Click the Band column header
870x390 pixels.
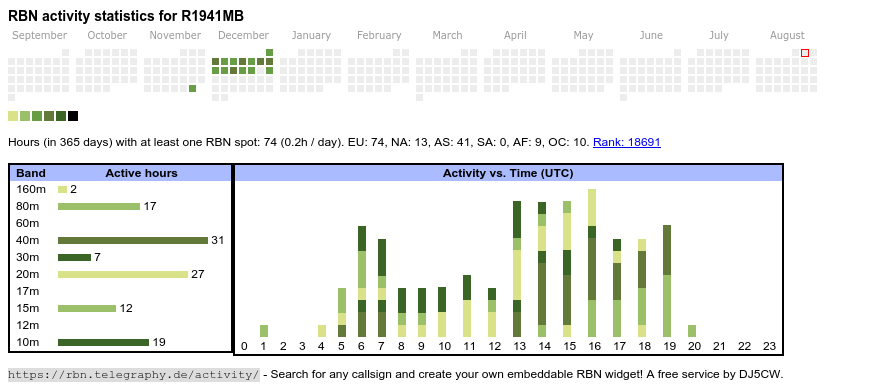(x=31, y=173)
